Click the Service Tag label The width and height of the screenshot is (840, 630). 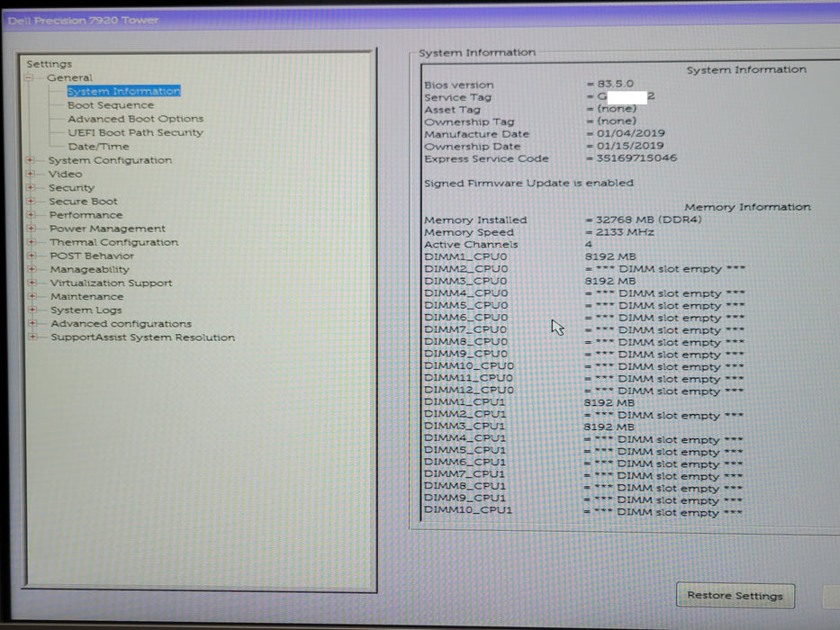tap(457, 97)
